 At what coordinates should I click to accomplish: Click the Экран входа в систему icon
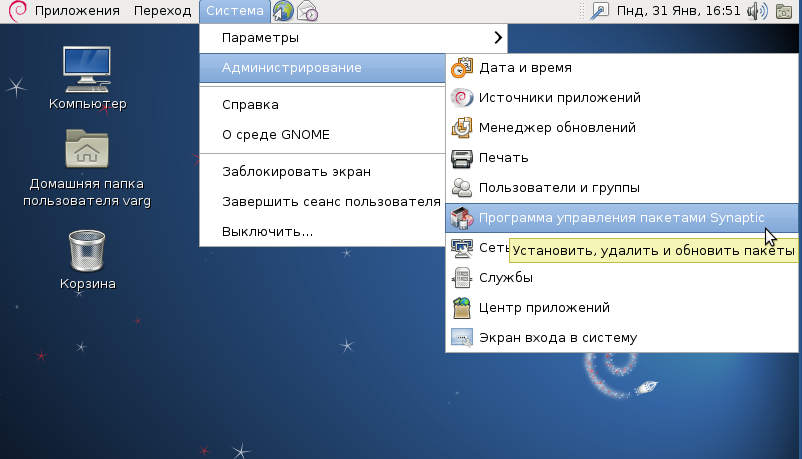click(x=462, y=338)
